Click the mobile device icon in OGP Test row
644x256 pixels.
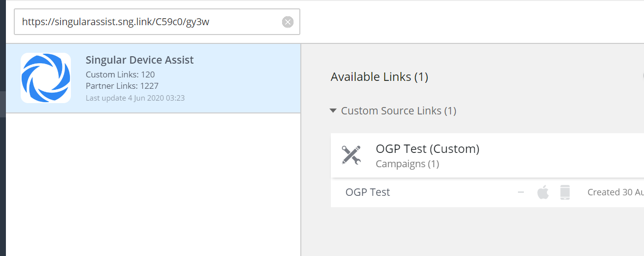(565, 192)
